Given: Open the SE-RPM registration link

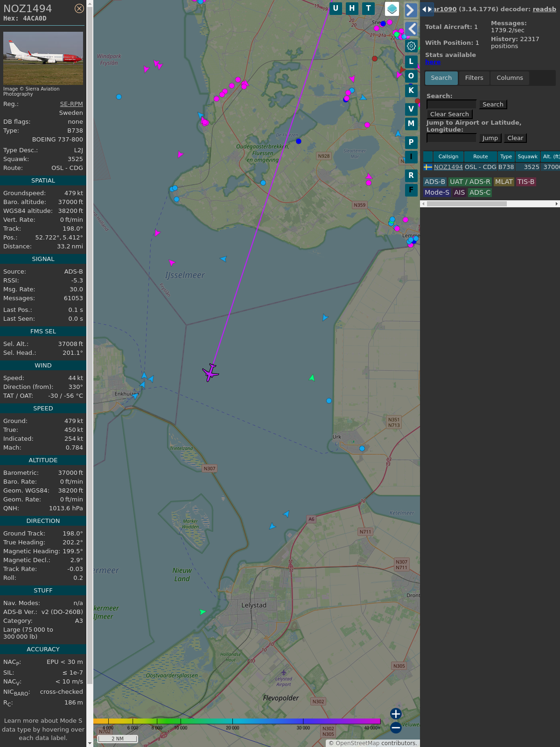Looking at the screenshot, I should pos(71,104).
